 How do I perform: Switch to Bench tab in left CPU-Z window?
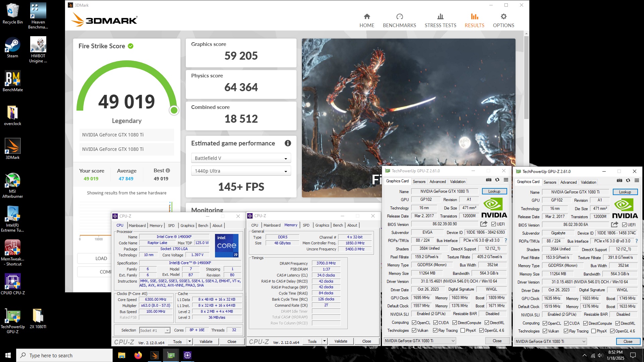[x=203, y=226]
